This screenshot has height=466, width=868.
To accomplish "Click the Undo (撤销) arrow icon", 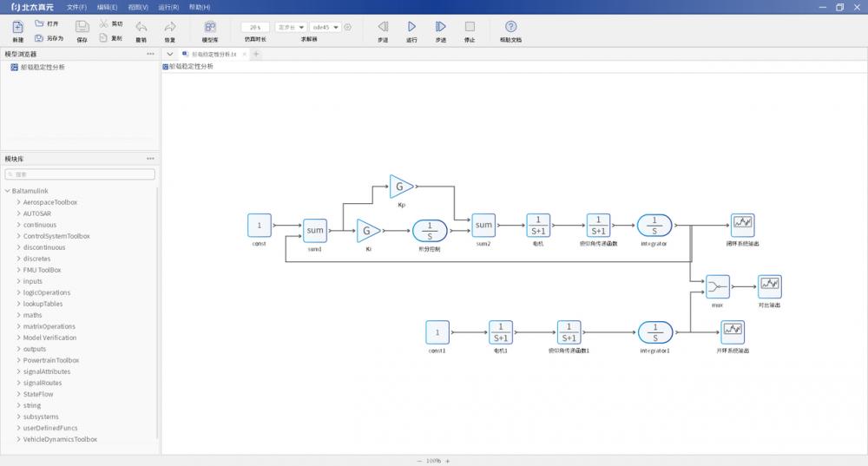I will pyautogui.click(x=141, y=28).
